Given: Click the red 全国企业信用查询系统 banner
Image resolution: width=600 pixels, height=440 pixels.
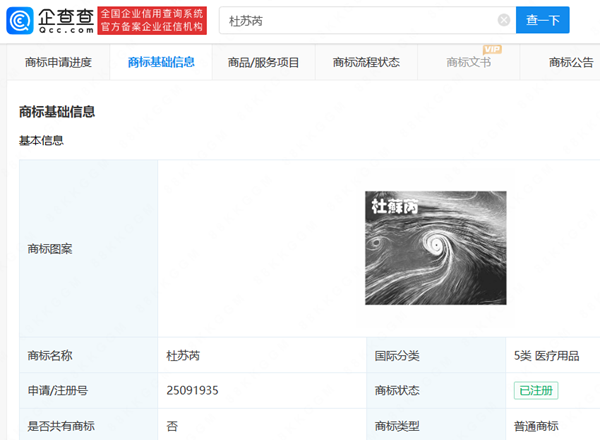Looking at the screenshot, I should coord(152,19).
